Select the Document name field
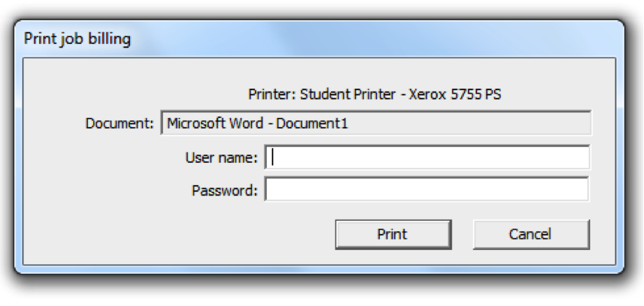 [x=376, y=124]
